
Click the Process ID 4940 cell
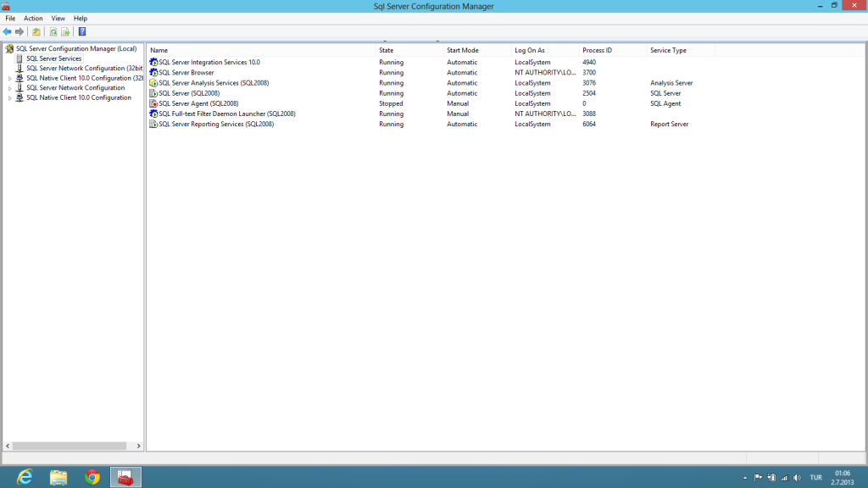589,62
